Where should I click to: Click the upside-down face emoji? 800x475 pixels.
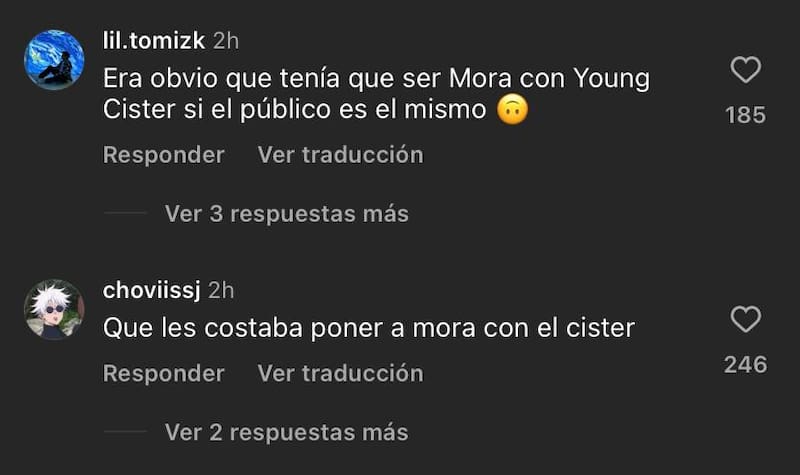tap(512, 110)
